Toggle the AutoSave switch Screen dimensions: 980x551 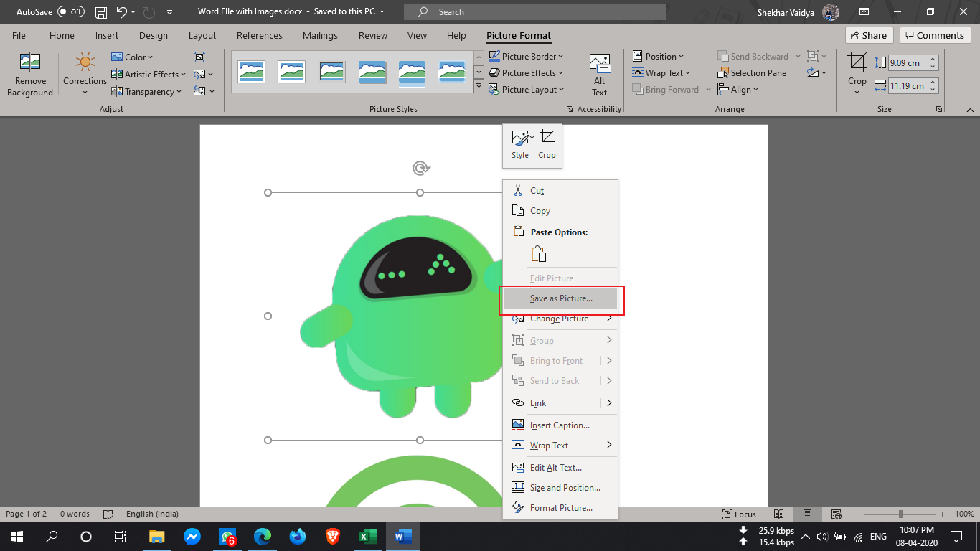[70, 12]
